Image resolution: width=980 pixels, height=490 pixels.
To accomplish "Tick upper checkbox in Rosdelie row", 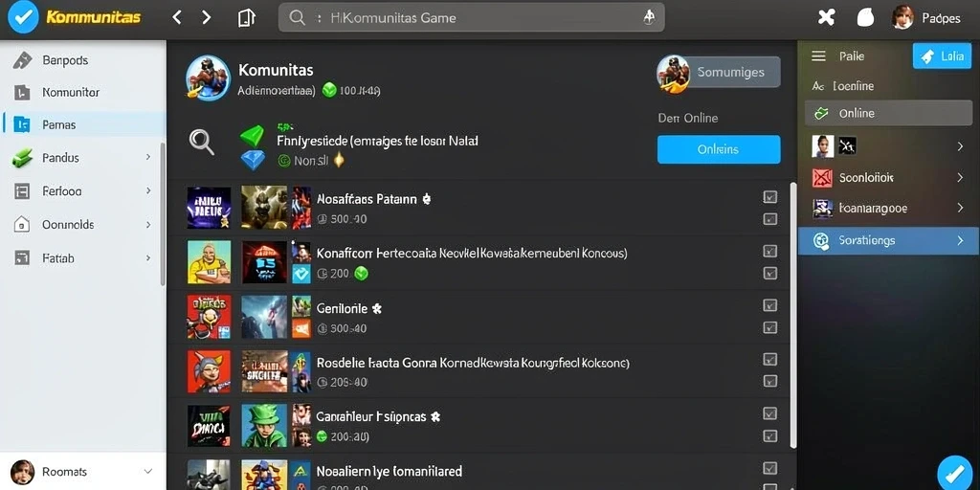I will click(x=770, y=360).
